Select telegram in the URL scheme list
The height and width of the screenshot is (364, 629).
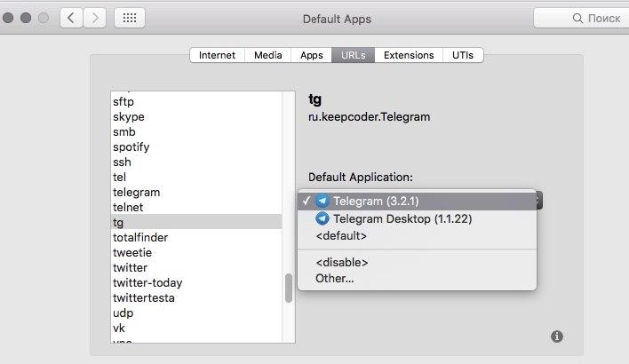[x=196, y=192]
